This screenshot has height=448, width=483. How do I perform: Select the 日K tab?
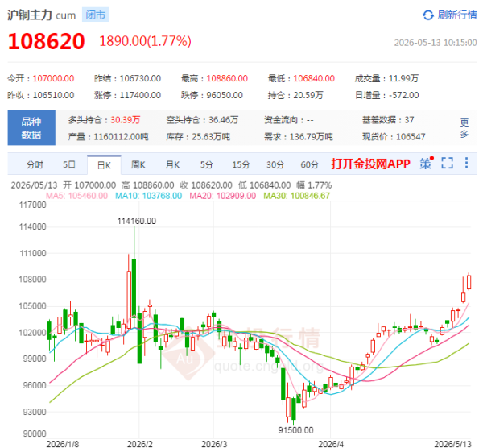tap(104, 165)
